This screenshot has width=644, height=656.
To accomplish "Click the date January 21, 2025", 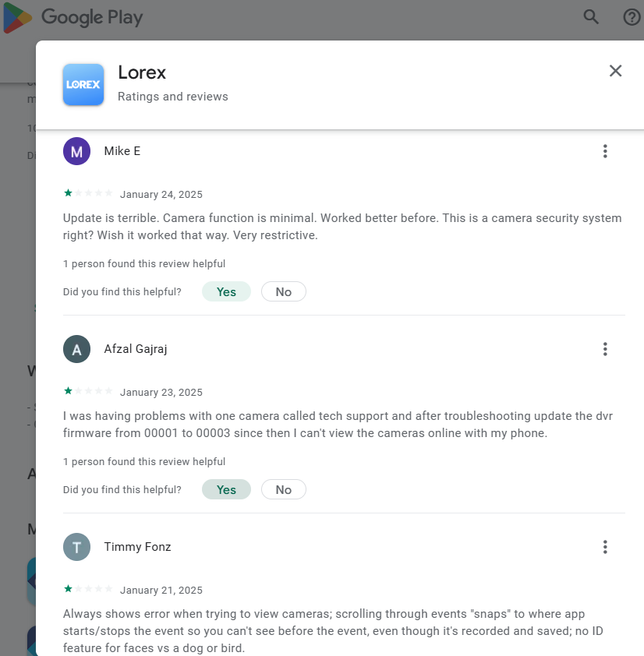I will (161, 591).
